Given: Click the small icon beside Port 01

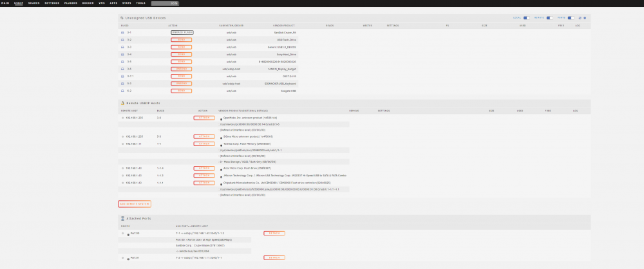Looking at the screenshot, I should pos(128,259).
